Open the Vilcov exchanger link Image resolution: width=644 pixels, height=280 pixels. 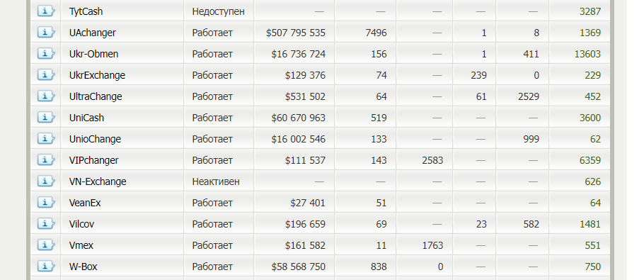click(81, 224)
